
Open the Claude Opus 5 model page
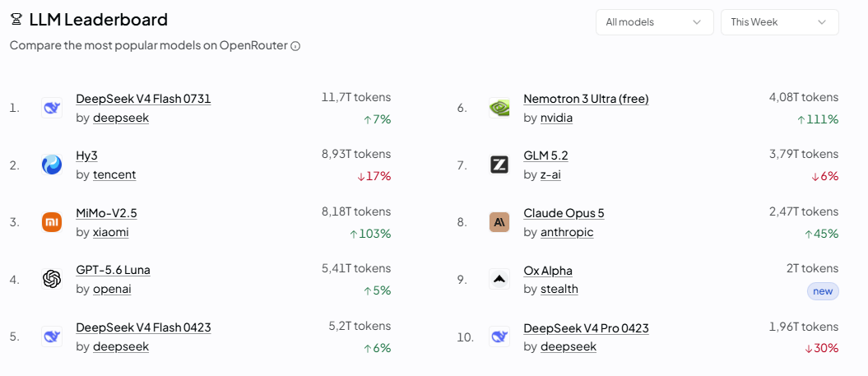[x=564, y=213]
